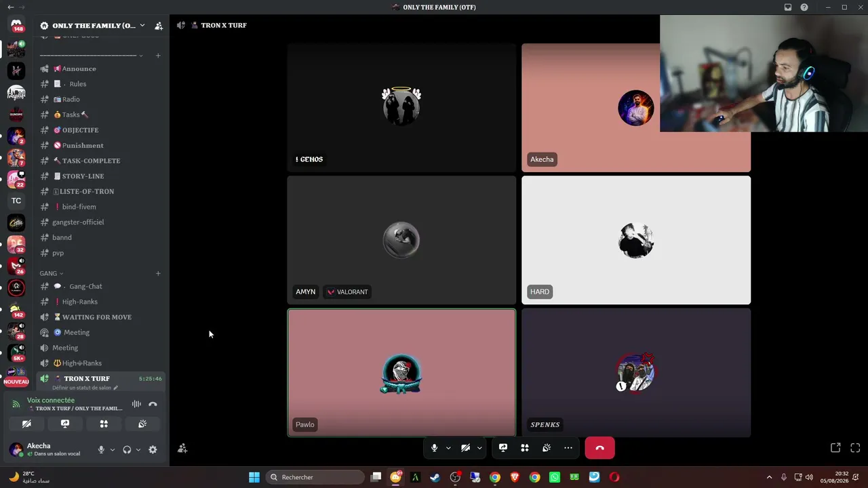Screen dimensions: 868x488
Task: Start an activity from the call bar
Action: 525,448
